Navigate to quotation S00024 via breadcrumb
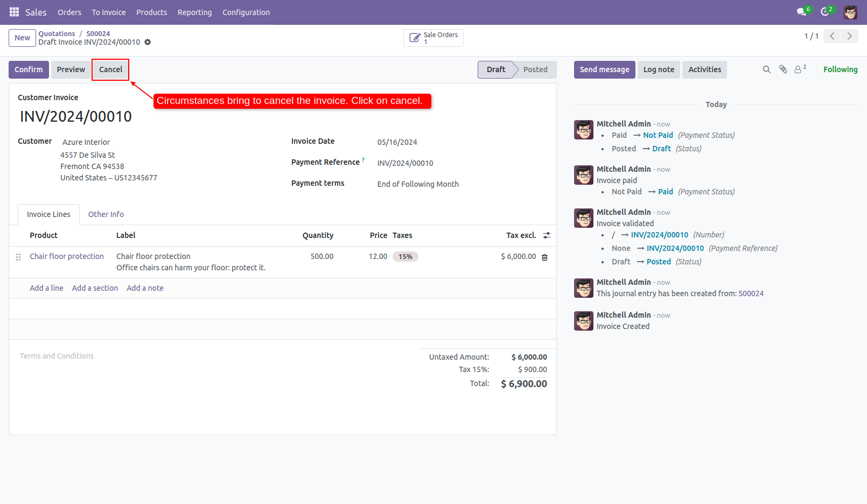This screenshot has width=867, height=504. [98, 33]
